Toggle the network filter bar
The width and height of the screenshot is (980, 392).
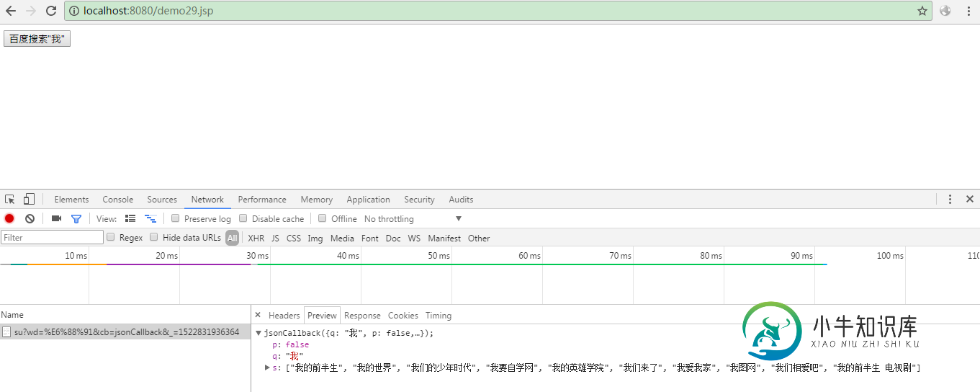(x=76, y=218)
